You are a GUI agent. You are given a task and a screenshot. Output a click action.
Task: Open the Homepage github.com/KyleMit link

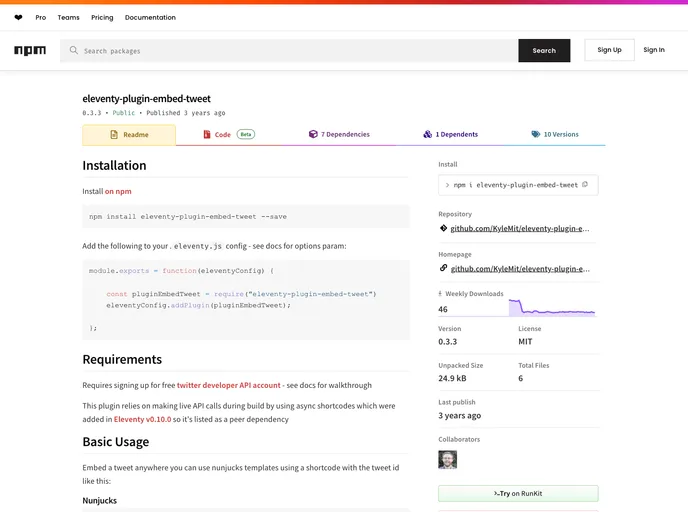tap(520, 269)
